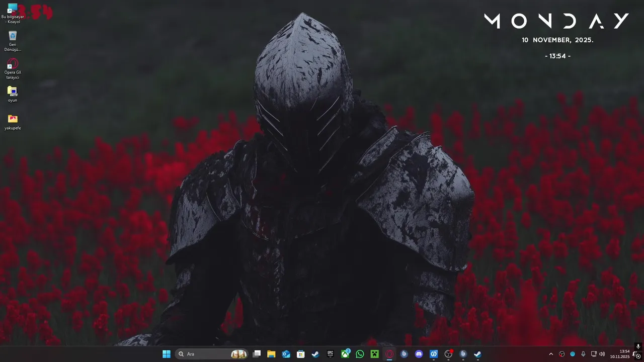Click the record overlay button at corner

[638, 356]
